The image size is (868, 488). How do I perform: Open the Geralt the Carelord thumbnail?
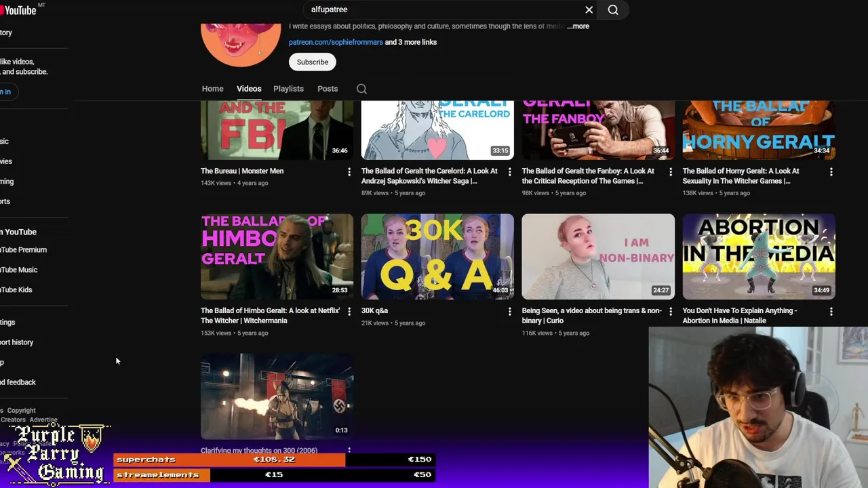tap(437, 130)
